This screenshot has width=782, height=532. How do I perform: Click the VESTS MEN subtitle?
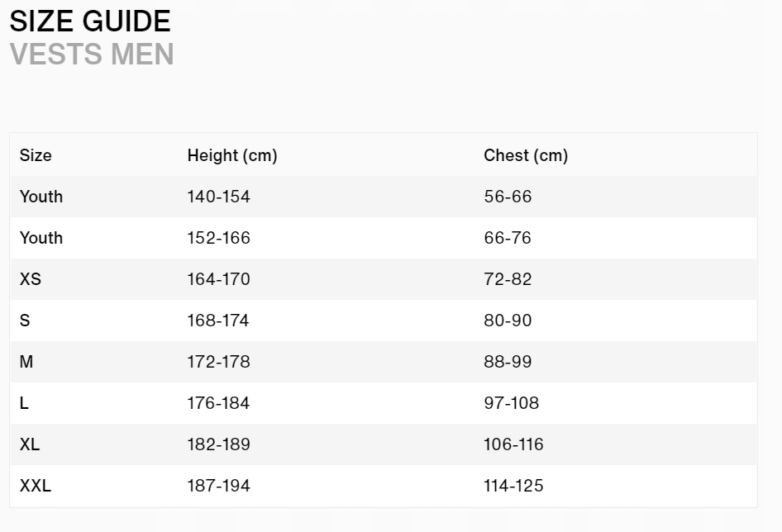92,55
